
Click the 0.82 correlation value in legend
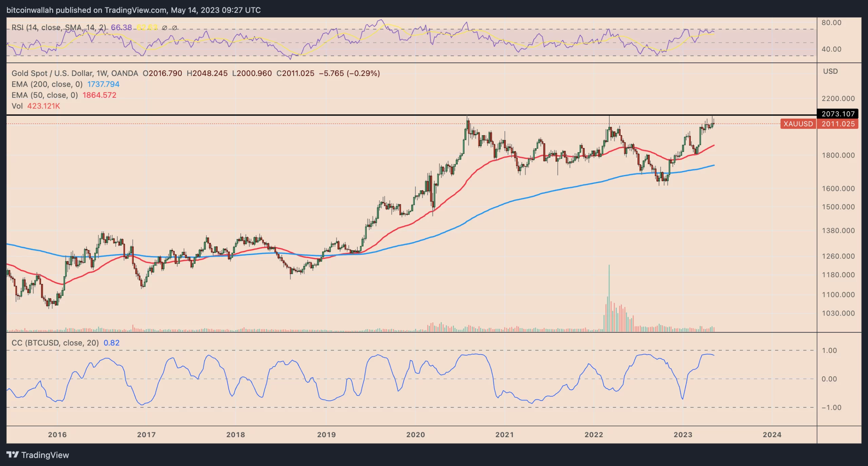click(112, 343)
